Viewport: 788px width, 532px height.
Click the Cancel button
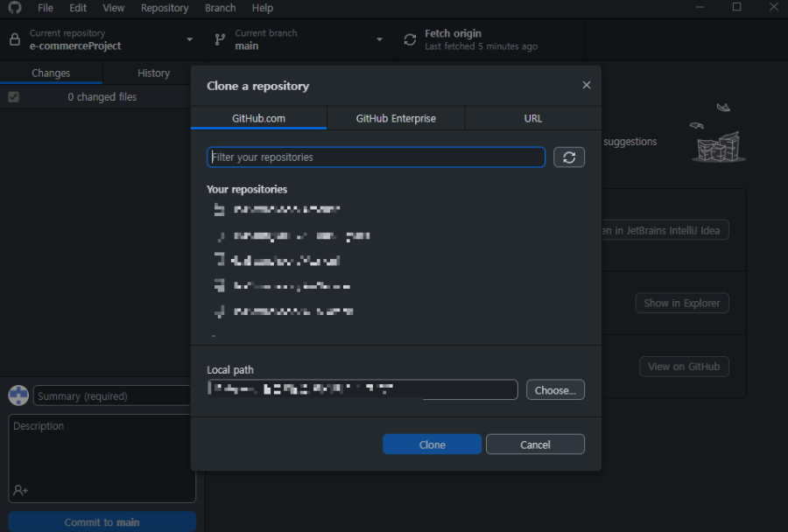(535, 444)
